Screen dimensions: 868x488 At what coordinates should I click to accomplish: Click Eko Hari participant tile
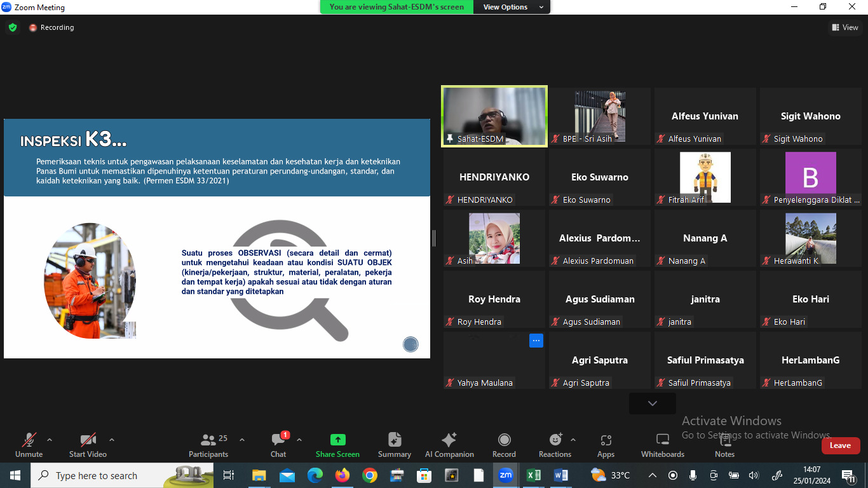point(811,299)
